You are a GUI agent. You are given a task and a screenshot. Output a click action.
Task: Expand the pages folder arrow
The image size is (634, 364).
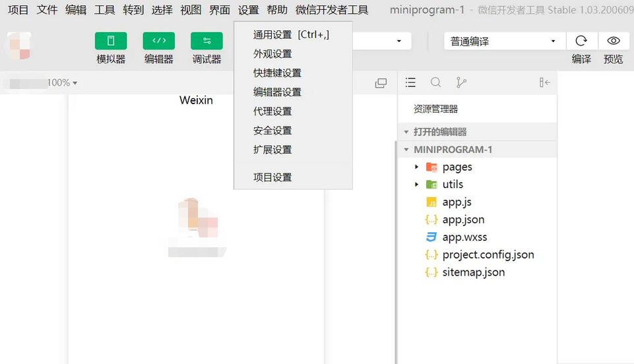point(416,167)
